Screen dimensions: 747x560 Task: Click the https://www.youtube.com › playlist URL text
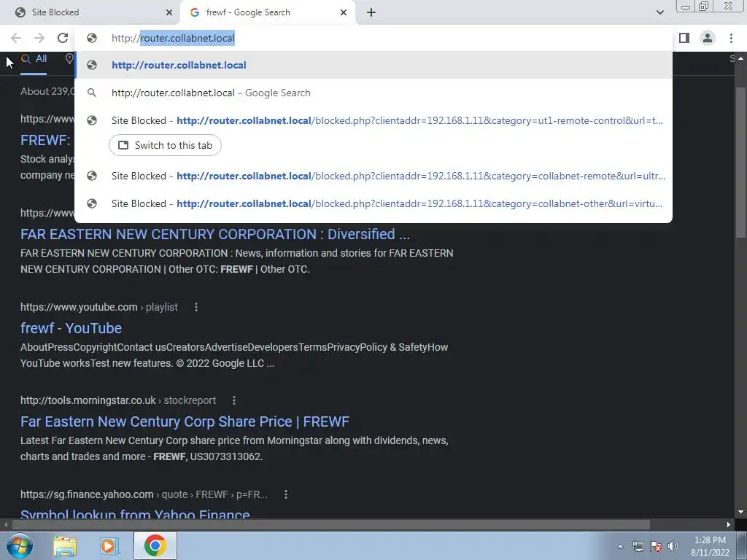click(x=99, y=307)
